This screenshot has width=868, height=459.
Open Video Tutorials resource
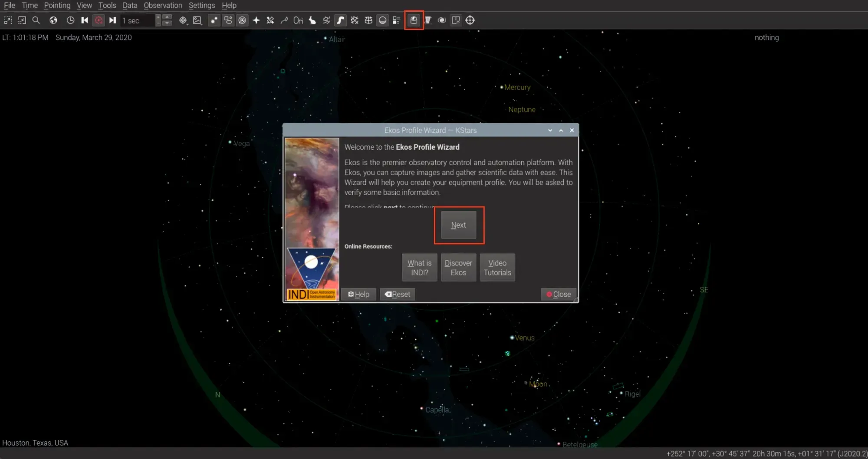pyautogui.click(x=498, y=268)
